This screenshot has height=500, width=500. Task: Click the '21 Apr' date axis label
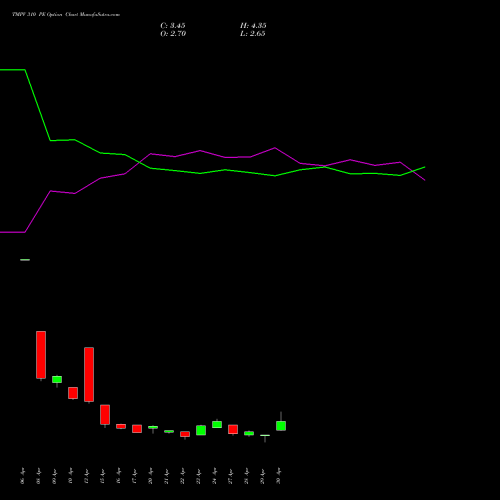tap(166, 476)
